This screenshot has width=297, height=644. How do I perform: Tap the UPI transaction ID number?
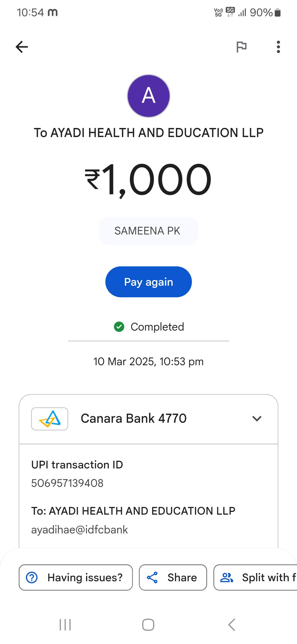pos(67,483)
